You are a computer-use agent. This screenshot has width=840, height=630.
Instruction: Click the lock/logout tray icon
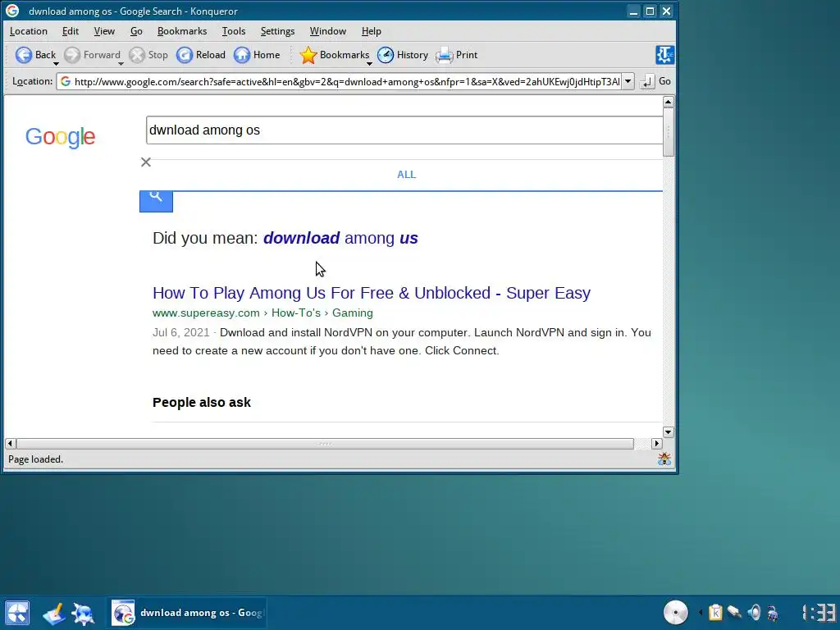(x=773, y=612)
